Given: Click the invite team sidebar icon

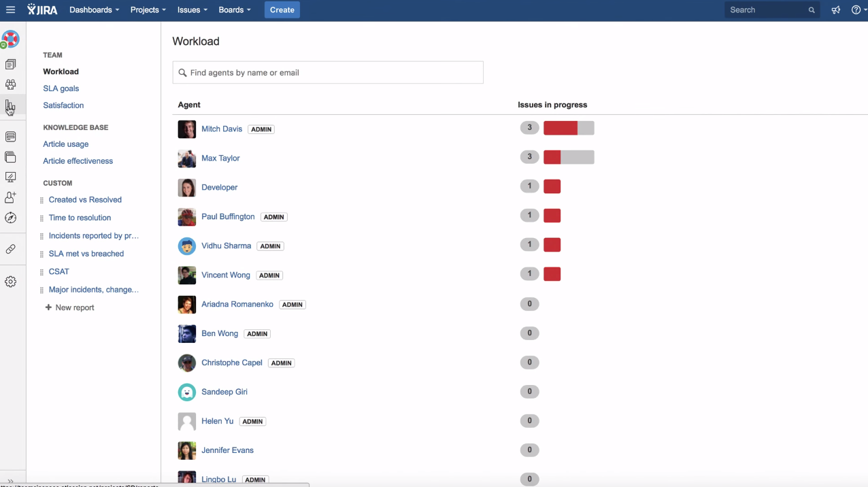Looking at the screenshot, I should (x=10, y=198).
